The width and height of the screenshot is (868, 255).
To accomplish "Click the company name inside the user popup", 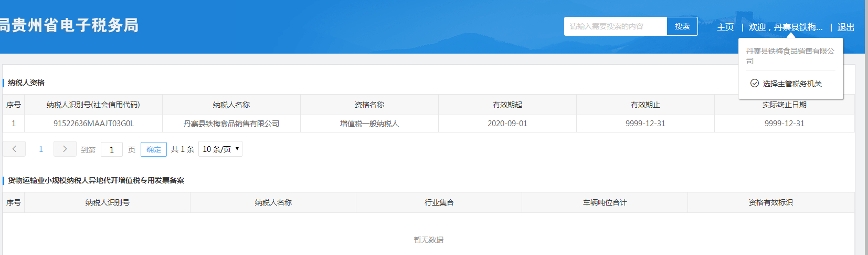I will point(790,56).
